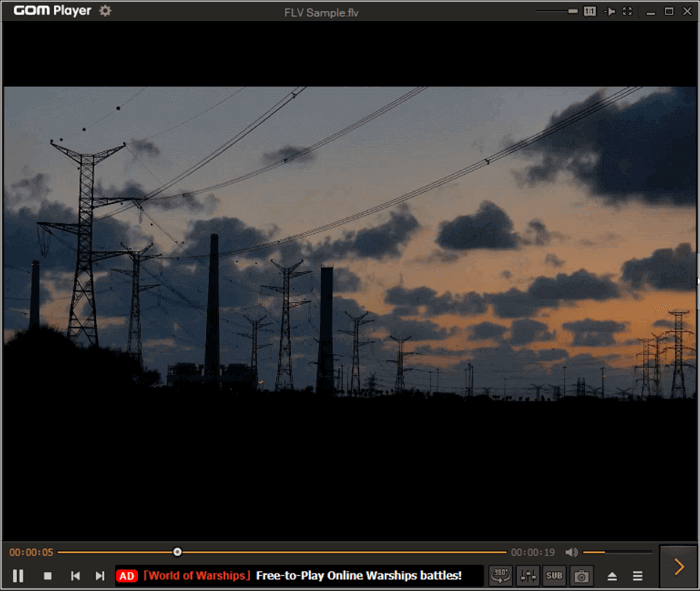This screenshot has height=591, width=700.
Task: Open the control panel equalizer icon
Action: point(527,575)
